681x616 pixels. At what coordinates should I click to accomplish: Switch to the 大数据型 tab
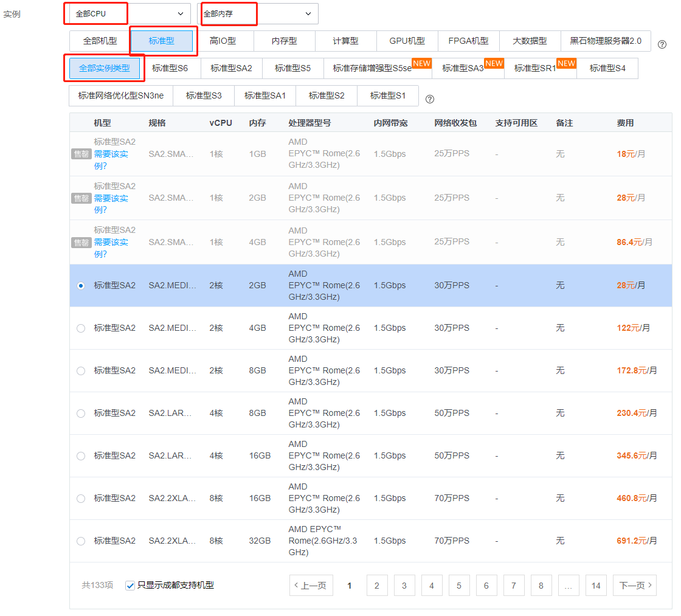[530, 41]
